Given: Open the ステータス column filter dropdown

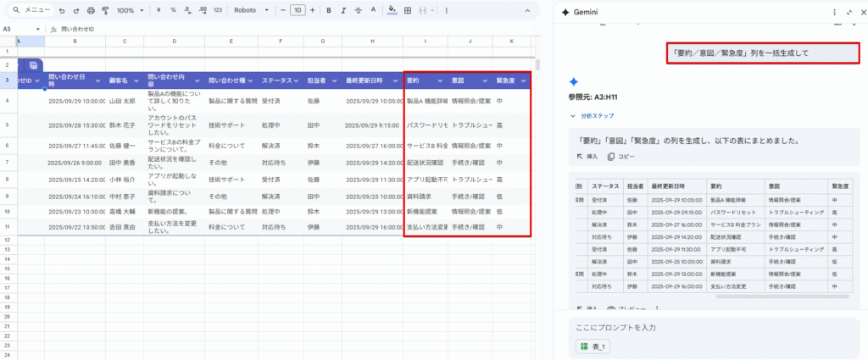Looking at the screenshot, I should [296, 80].
